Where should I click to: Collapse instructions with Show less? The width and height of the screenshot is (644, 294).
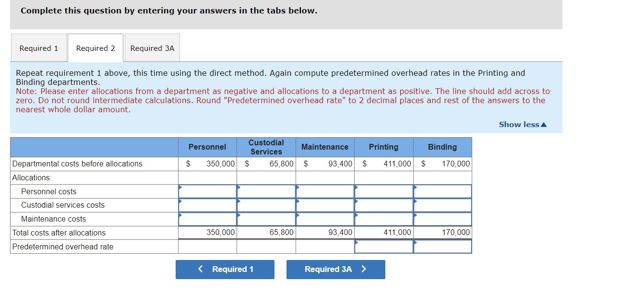(521, 124)
